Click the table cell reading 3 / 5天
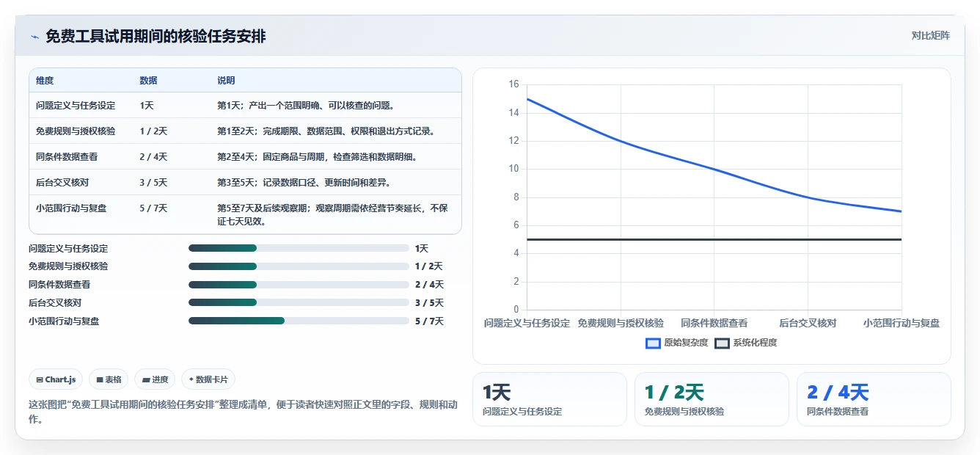The height and width of the screenshot is (455, 980). (x=153, y=183)
